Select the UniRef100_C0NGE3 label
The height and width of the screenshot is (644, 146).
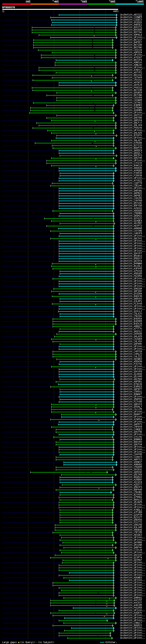pos(131,429)
